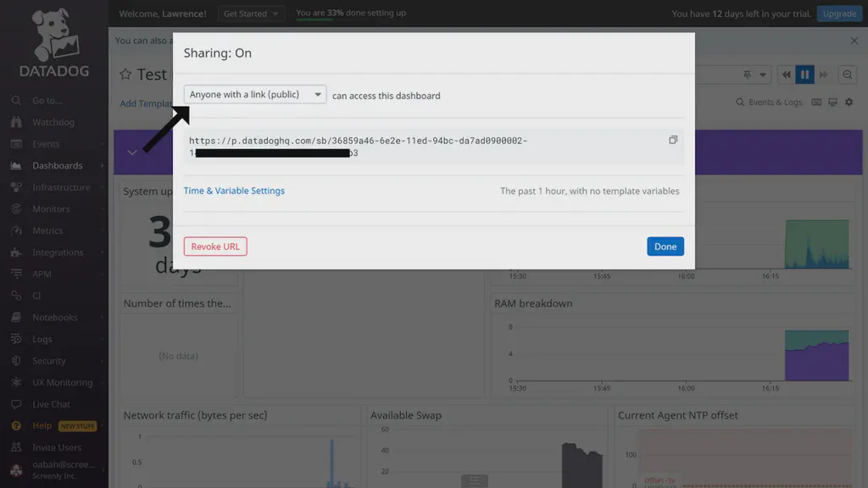The height and width of the screenshot is (488, 868).
Task: Click the Done button
Action: [x=665, y=246]
